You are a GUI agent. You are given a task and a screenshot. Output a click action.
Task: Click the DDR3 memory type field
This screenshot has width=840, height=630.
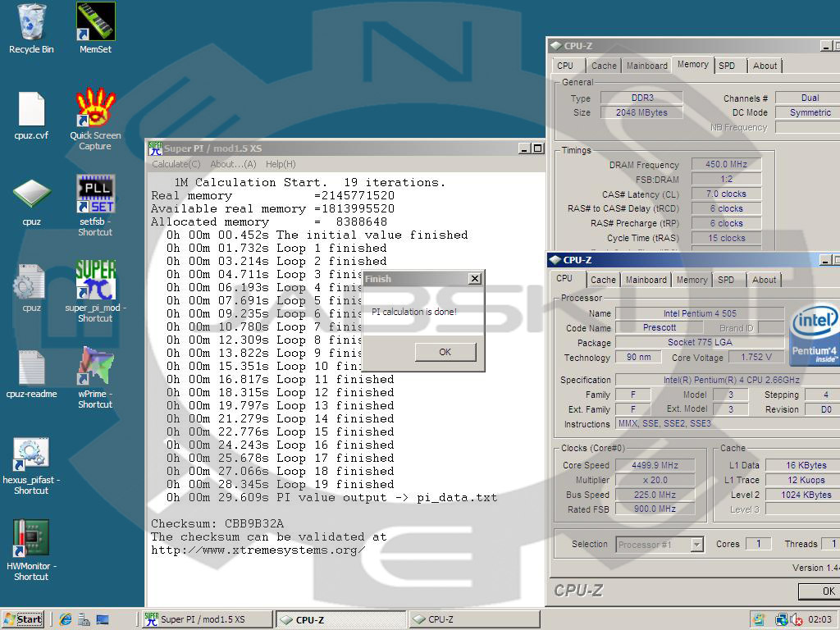641,98
